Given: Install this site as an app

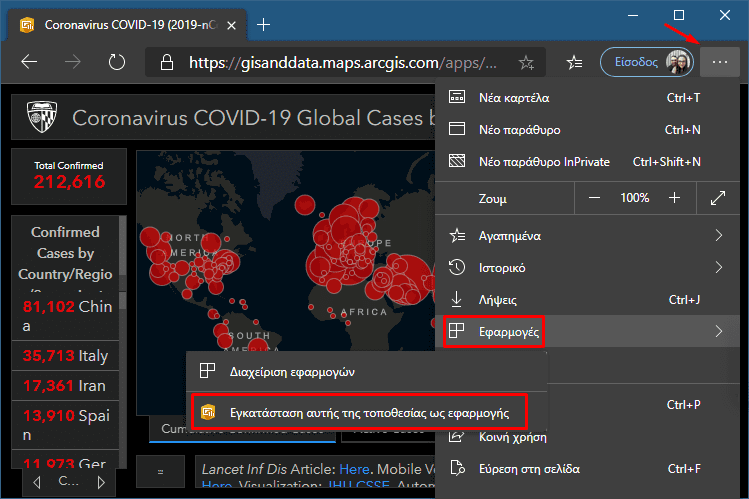Looking at the screenshot, I should (x=359, y=413).
